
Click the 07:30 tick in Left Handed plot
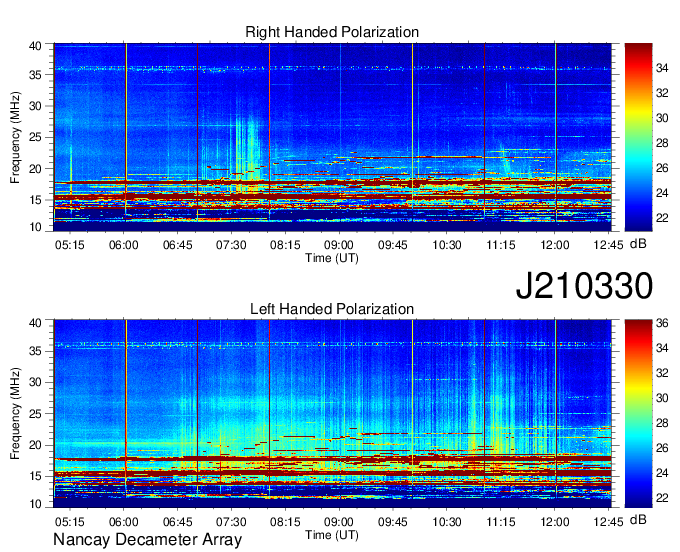231,522
